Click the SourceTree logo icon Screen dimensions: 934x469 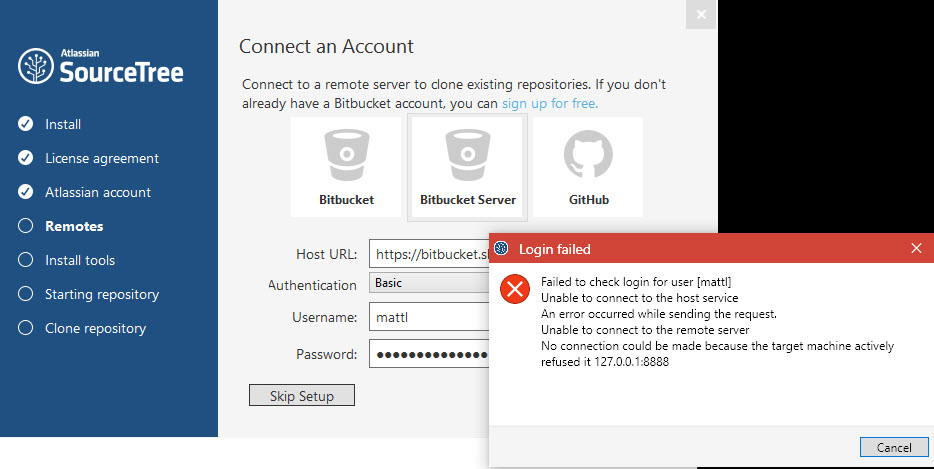pos(36,66)
